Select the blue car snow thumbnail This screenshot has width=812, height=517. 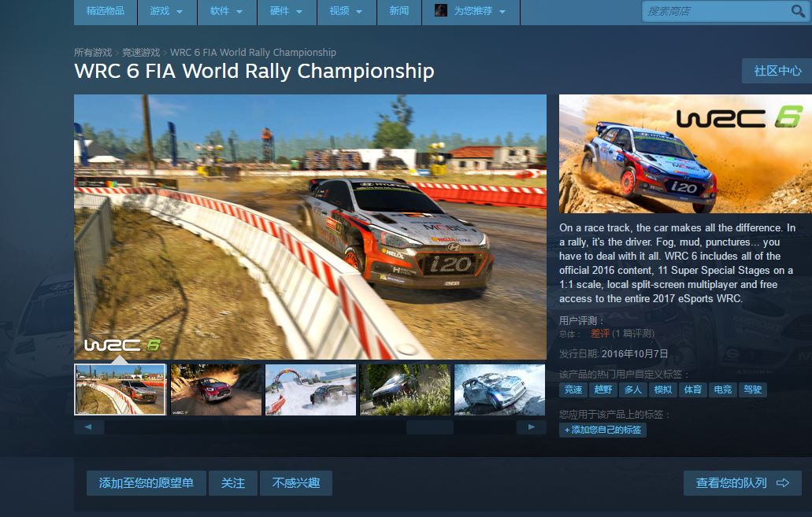pos(500,390)
